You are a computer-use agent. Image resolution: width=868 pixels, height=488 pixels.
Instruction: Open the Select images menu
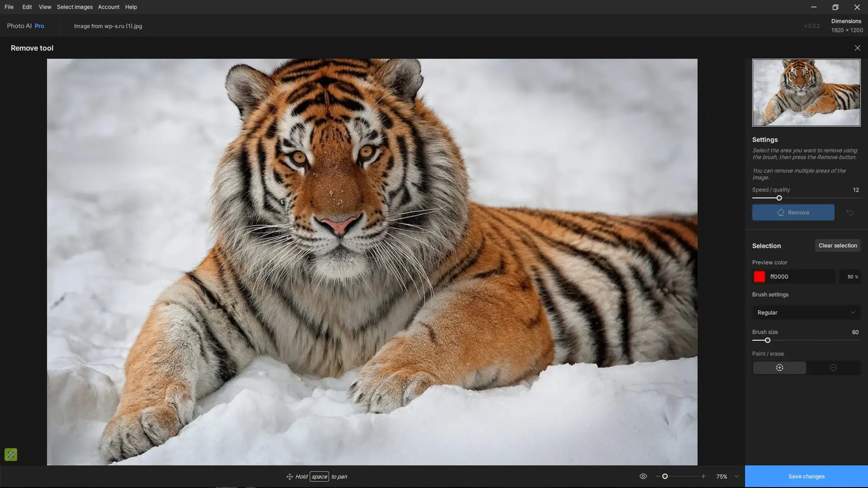coord(75,7)
